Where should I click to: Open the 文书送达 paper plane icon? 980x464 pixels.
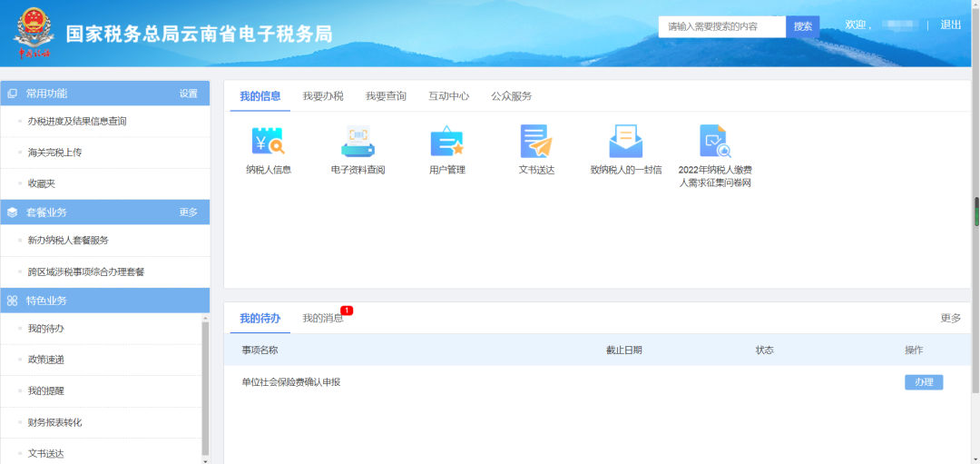(536, 141)
